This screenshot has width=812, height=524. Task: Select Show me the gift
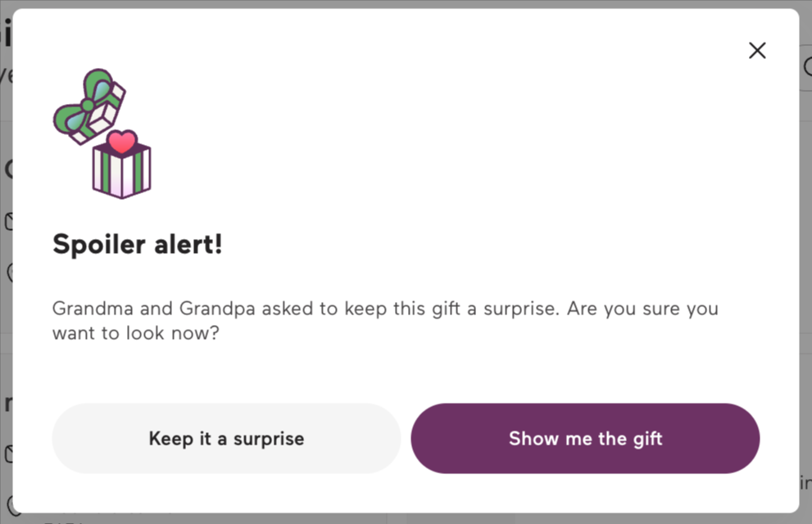(585, 439)
